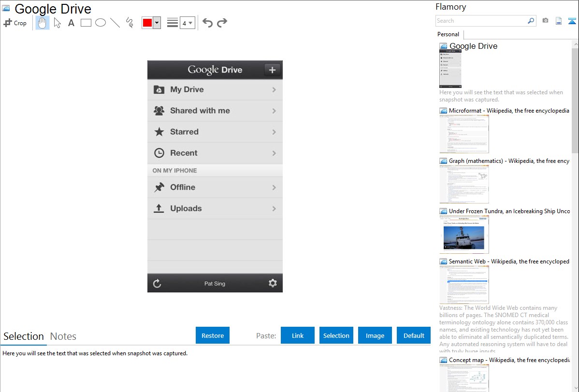
Task: Open the Personal tab in Flamory
Action: coord(449,34)
